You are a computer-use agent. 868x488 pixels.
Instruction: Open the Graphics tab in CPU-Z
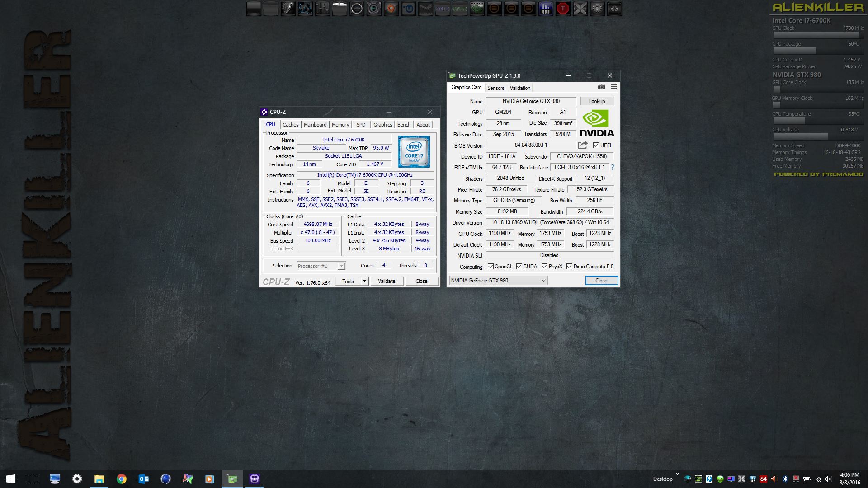(x=382, y=125)
